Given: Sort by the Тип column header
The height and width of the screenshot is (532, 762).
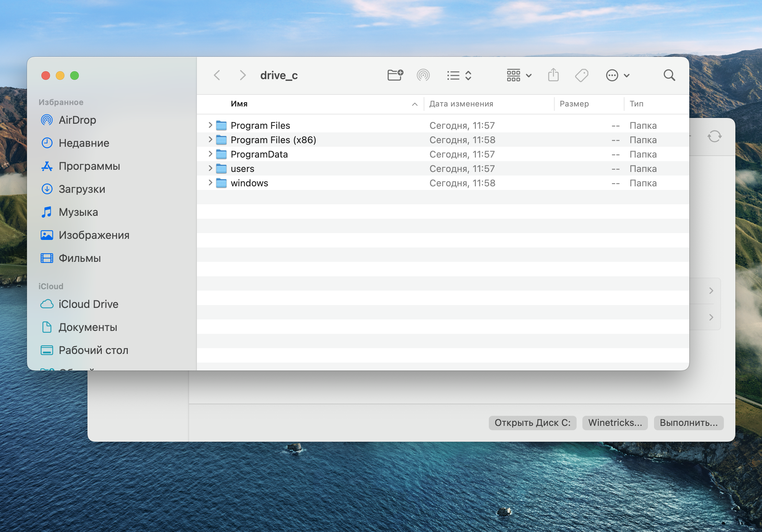Looking at the screenshot, I should click(x=636, y=104).
